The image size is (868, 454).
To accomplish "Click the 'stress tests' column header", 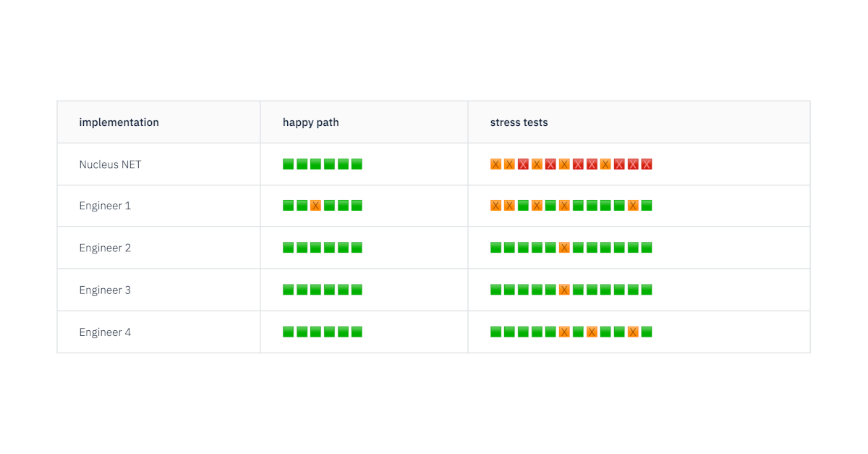I will point(519,122).
